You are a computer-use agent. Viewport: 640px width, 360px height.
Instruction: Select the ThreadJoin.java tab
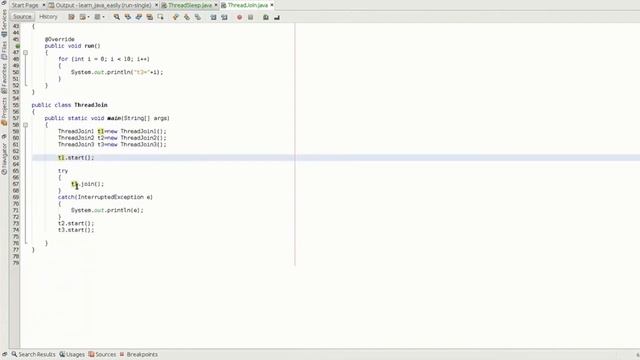244,5
